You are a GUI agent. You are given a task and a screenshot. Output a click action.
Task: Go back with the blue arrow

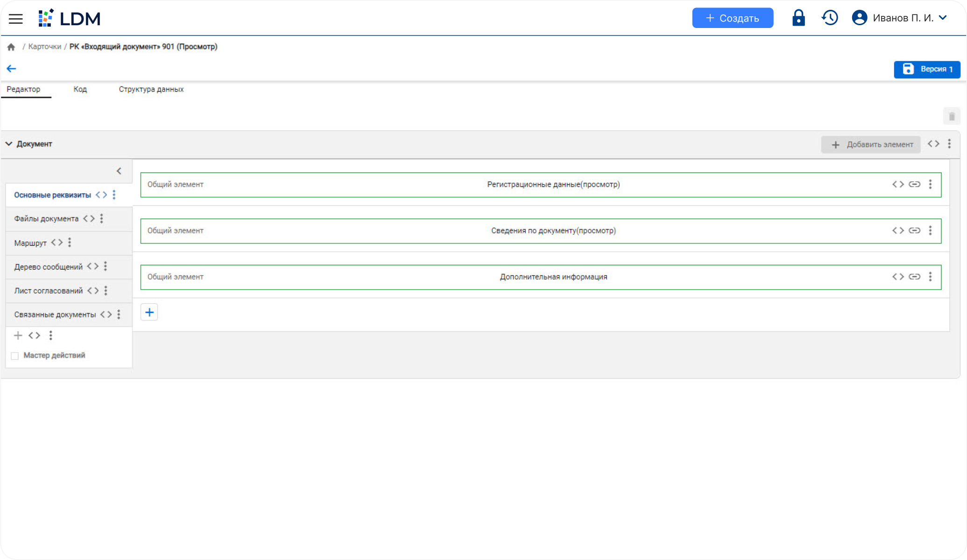[x=11, y=69]
